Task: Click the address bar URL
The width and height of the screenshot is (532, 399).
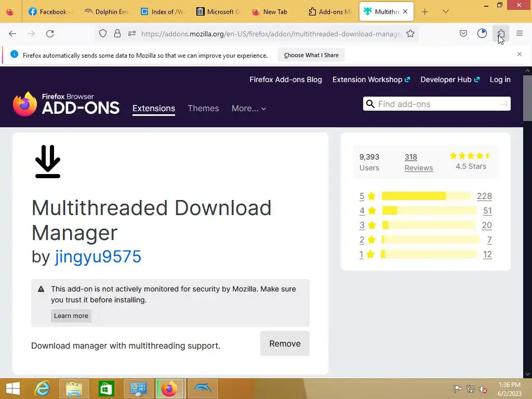Action: tap(271, 34)
